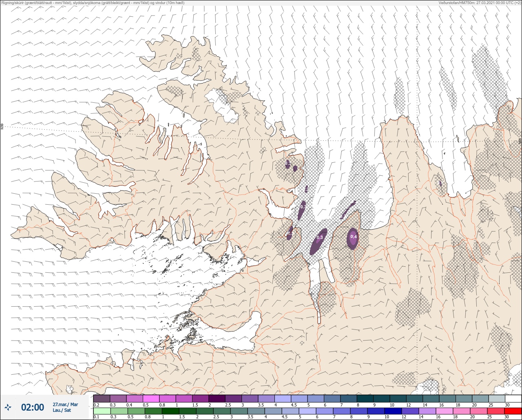522x420 pixels.
Task: Pick the bottom-row 0.1 pale green swatch
Action: pos(102,411)
